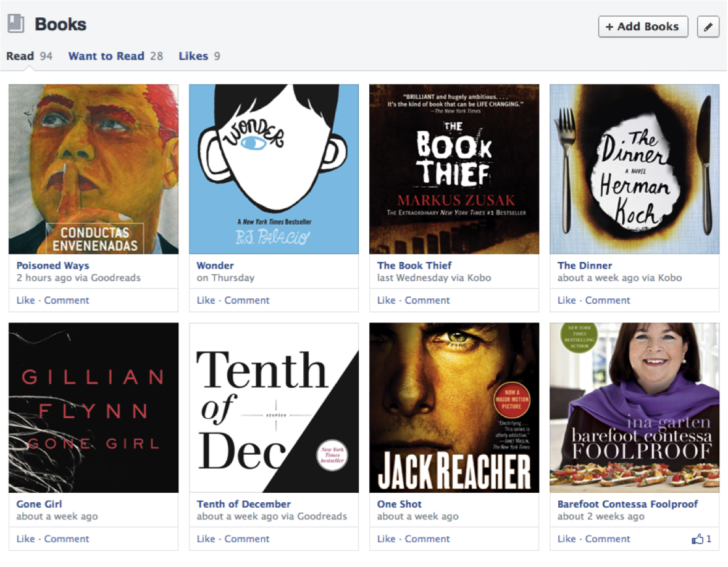Viewport: 728px width, 567px height.
Task: Open the Wonder book cover
Action: 274,169
